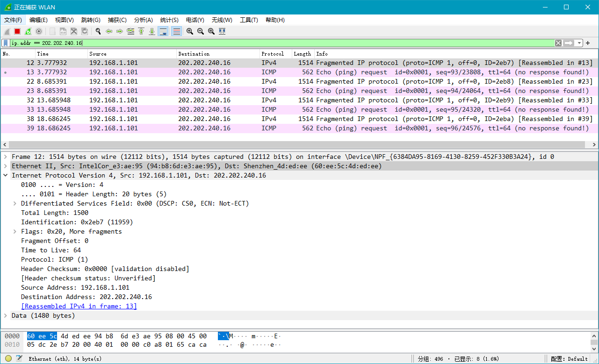Expand the Ethernet II tree node

[6, 166]
